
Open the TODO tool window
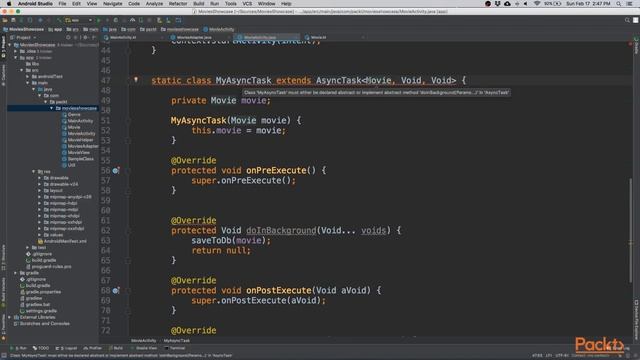tap(41, 348)
